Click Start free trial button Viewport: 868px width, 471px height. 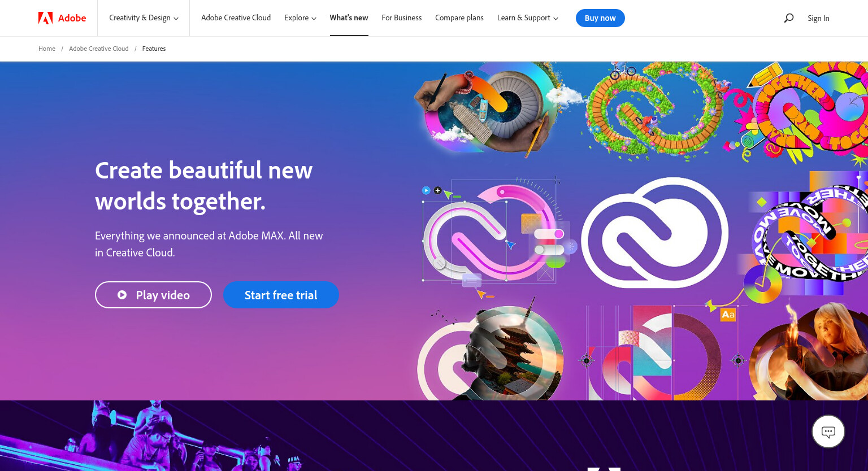(x=281, y=295)
